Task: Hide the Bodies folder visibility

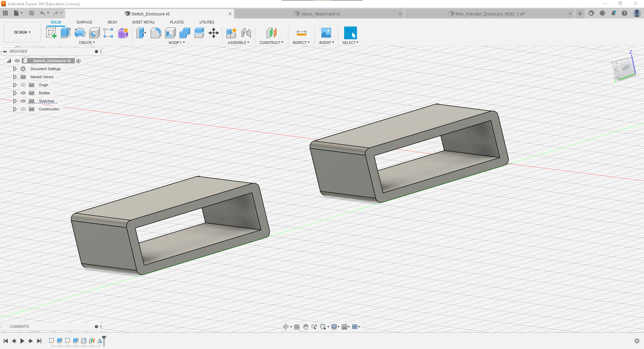Action: coord(23,93)
